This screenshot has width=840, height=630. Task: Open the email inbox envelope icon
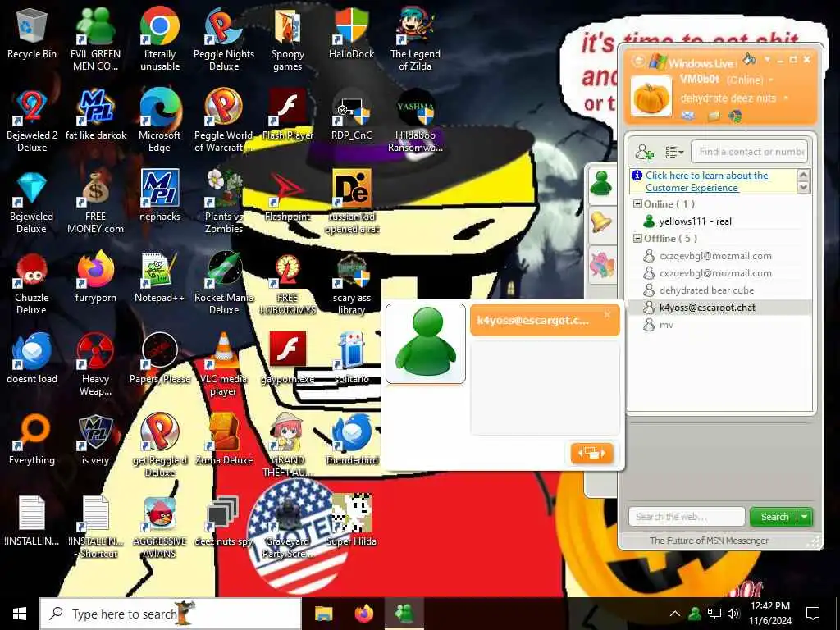click(688, 115)
